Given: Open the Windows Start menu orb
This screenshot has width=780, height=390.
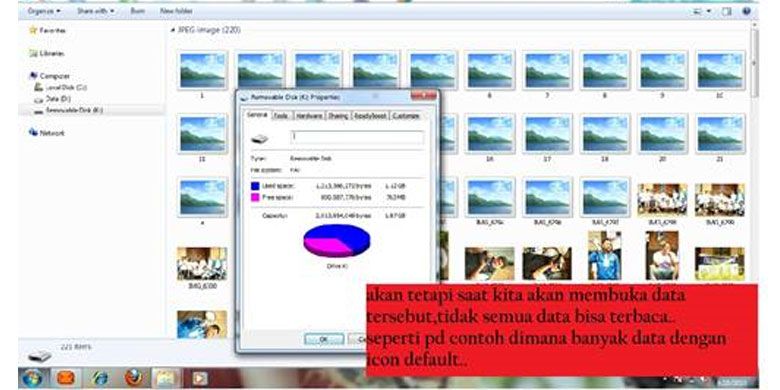Looking at the screenshot, I should point(32,378).
